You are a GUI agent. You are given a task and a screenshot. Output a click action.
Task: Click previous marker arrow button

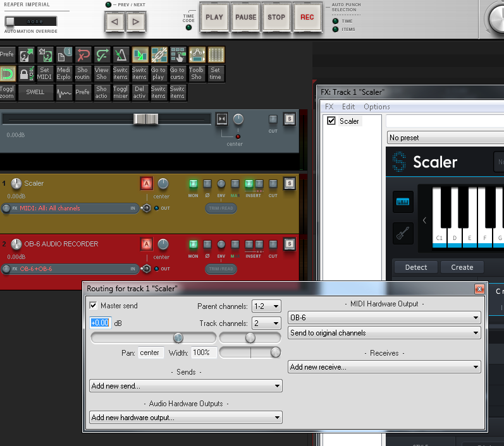114,22
